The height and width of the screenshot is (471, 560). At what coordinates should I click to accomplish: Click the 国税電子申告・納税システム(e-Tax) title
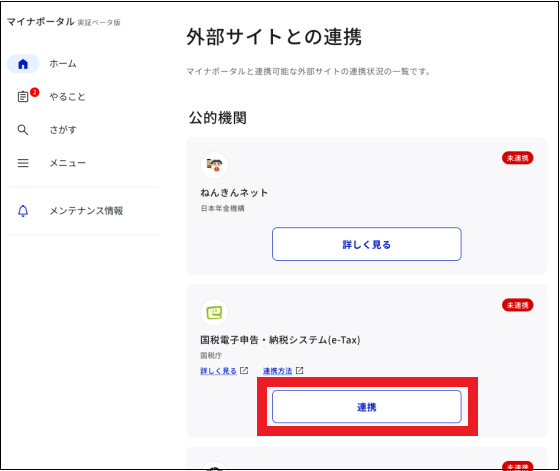pos(280,340)
